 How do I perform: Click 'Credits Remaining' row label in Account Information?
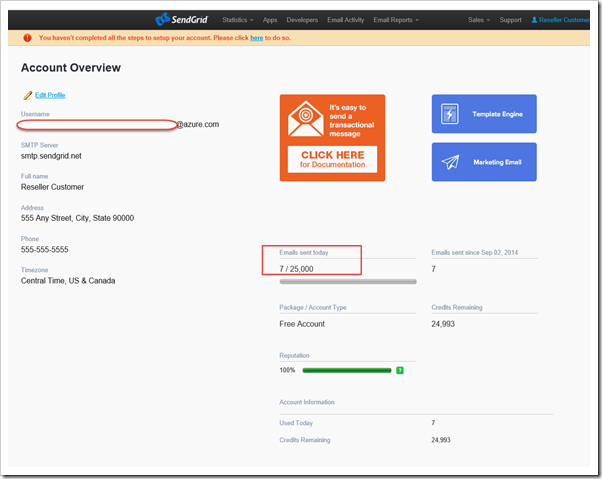pyautogui.click(x=305, y=440)
